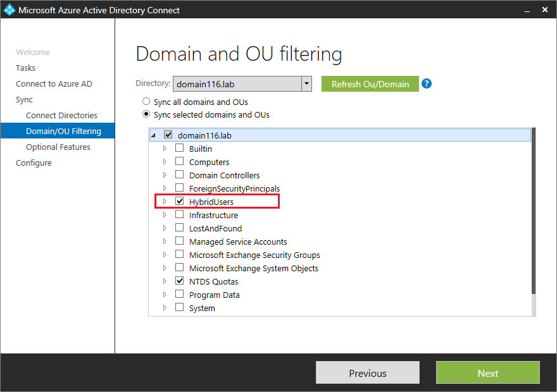Open the Directory dropdown arrow

click(306, 84)
